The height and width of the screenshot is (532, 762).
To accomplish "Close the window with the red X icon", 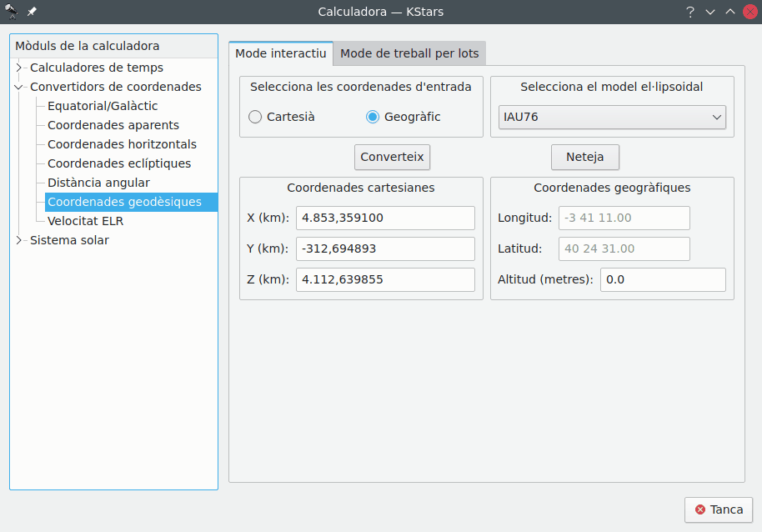I will pyautogui.click(x=749, y=12).
